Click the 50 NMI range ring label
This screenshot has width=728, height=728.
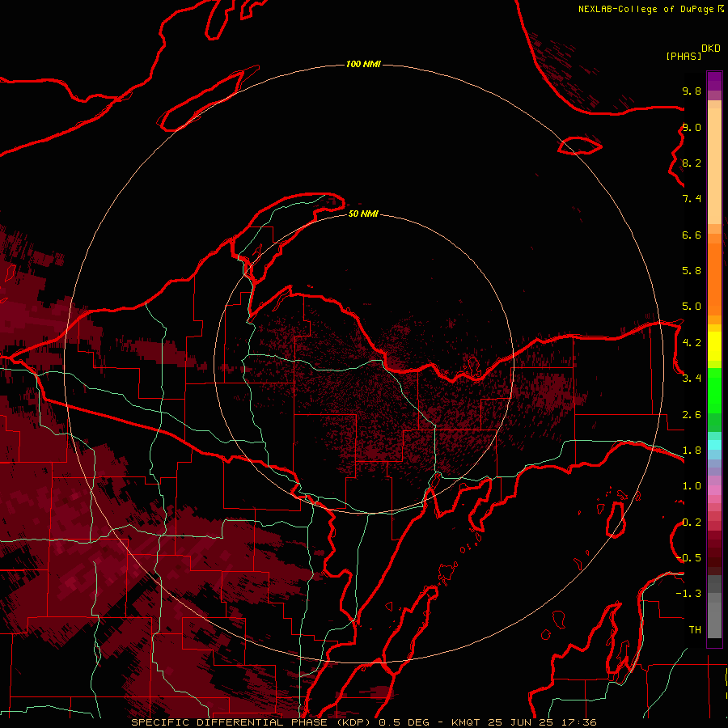pos(363,214)
